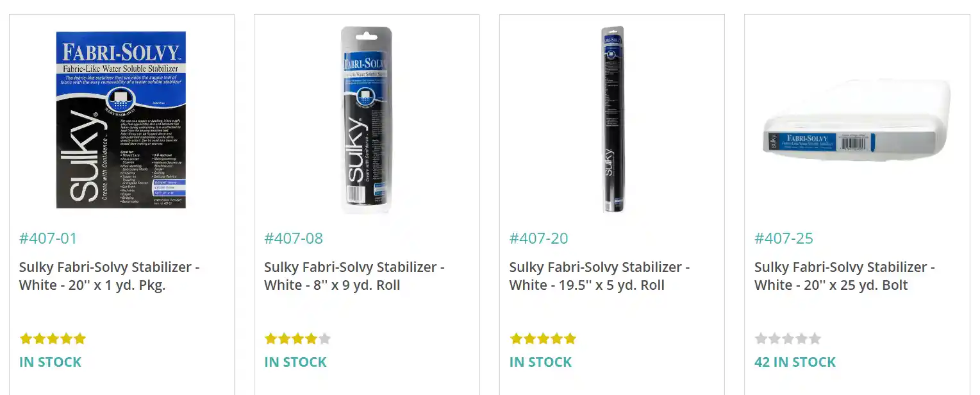The width and height of the screenshot is (980, 395).
Task: Click IN STOCK label under #407-20
Action: [x=541, y=362]
